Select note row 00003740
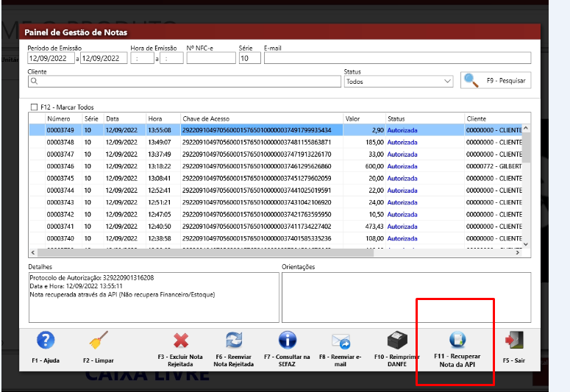 [x=276, y=238]
